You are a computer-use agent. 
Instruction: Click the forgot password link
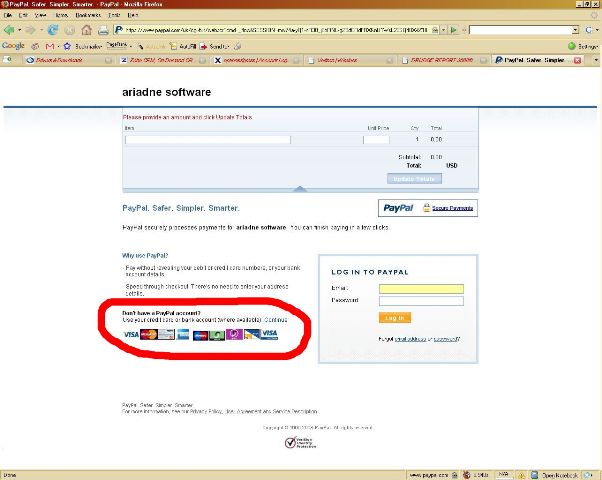pyautogui.click(x=445, y=339)
